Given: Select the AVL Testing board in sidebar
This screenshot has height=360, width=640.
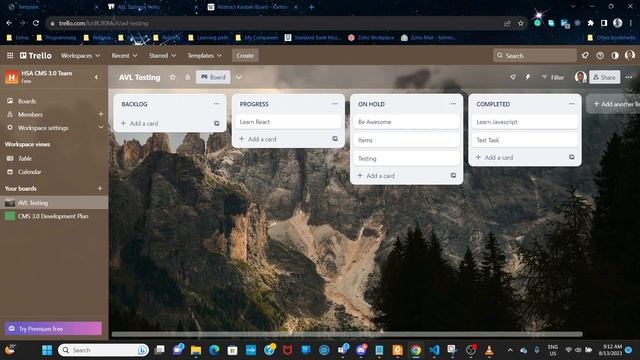Looking at the screenshot, I should tap(54, 202).
